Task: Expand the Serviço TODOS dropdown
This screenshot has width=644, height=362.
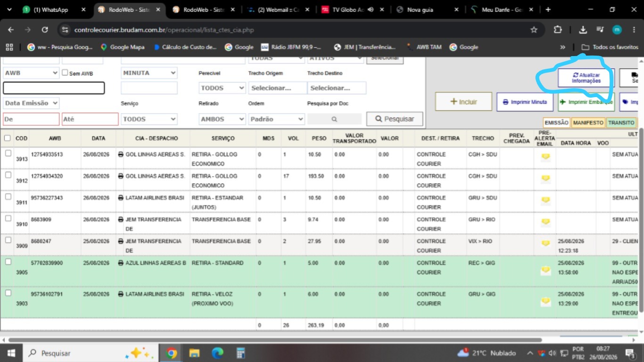Action: point(149,119)
